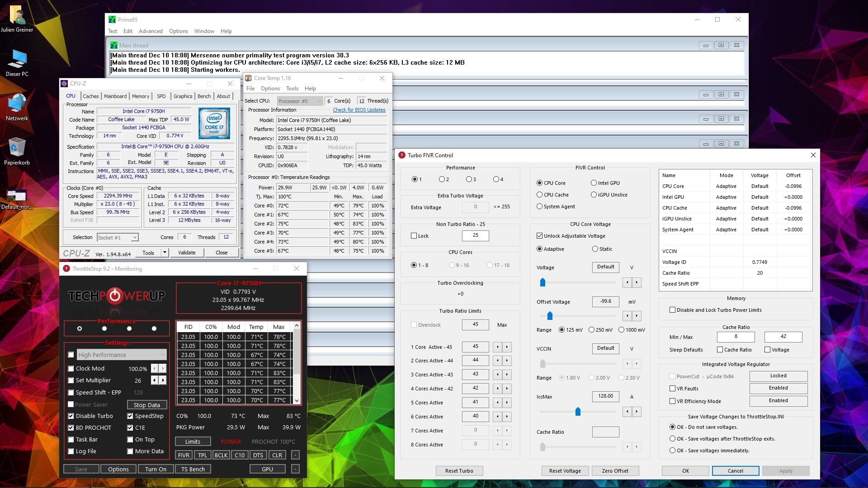Restore the Prime95 Main thread child window
The image size is (868, 488).
tap(721, 45)
